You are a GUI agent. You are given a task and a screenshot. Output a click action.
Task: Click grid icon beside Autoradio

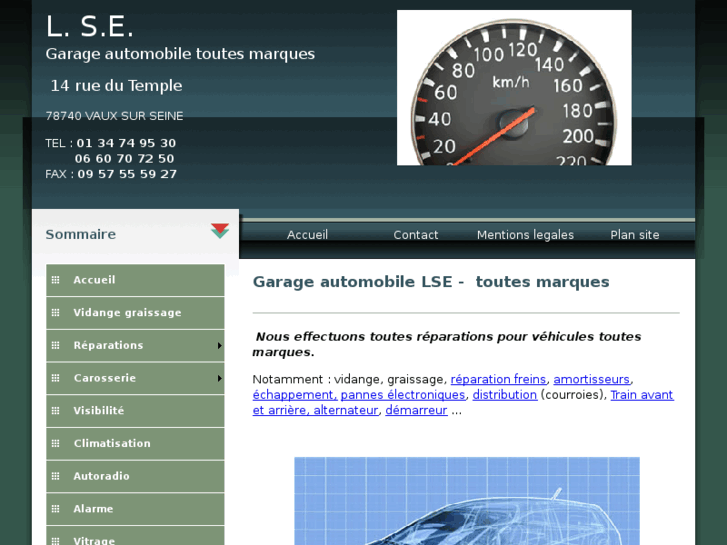[56, 476]
